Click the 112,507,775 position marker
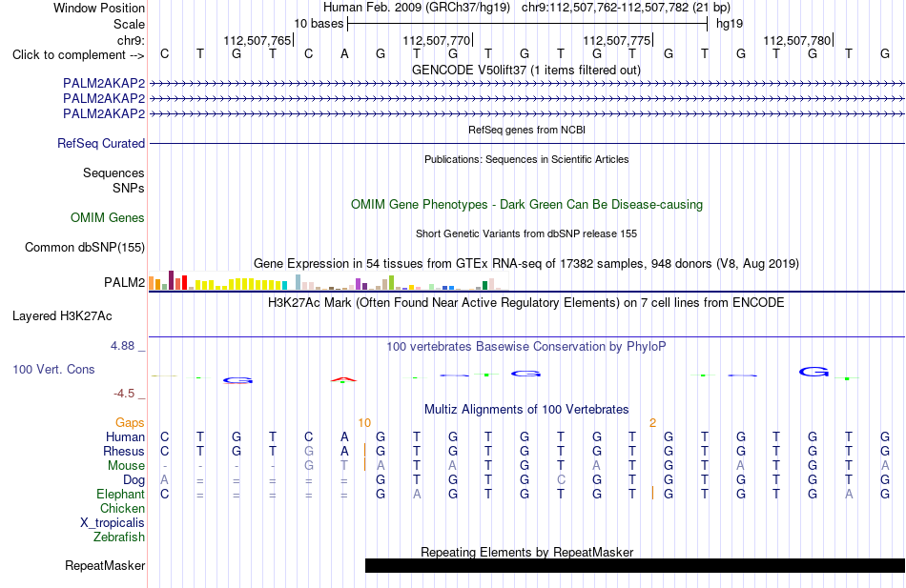This screenshot has height=588, width=906. 617,40
